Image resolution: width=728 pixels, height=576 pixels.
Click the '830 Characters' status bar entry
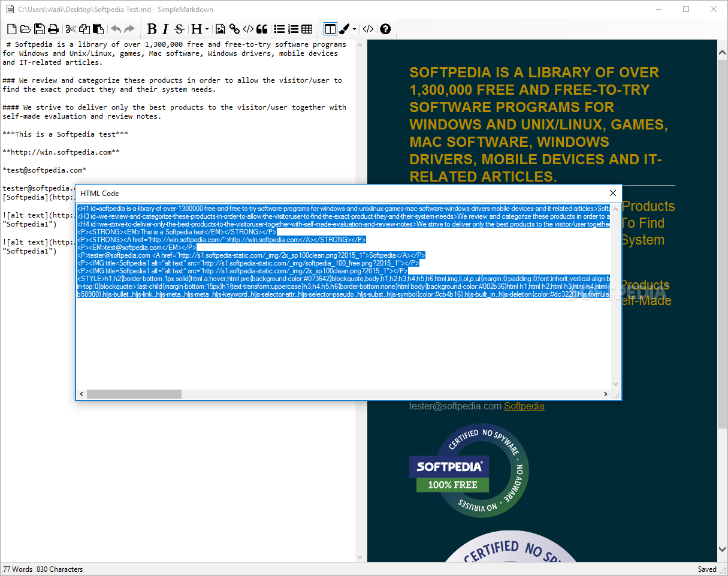click(x=61, y=569)
